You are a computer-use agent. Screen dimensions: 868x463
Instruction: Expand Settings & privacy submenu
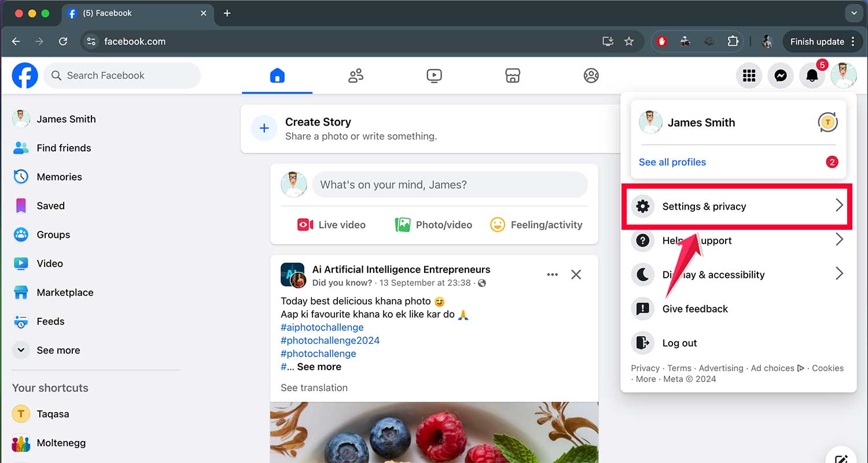[x=735, y=207]
